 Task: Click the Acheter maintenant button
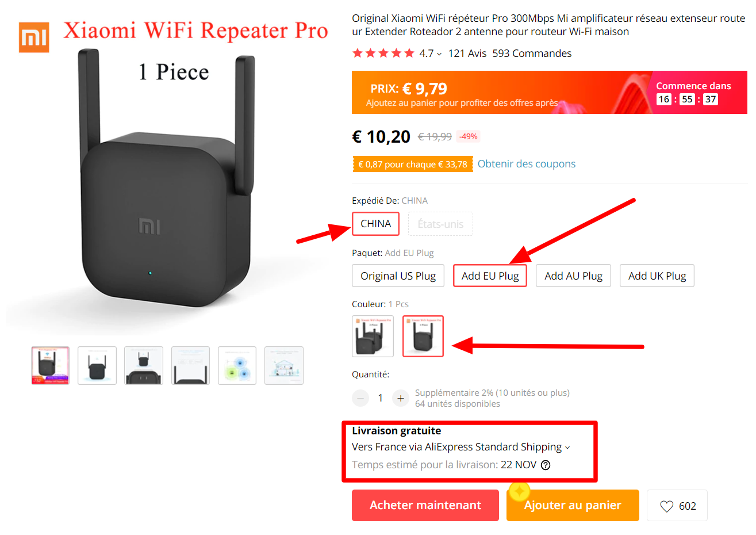425,505
